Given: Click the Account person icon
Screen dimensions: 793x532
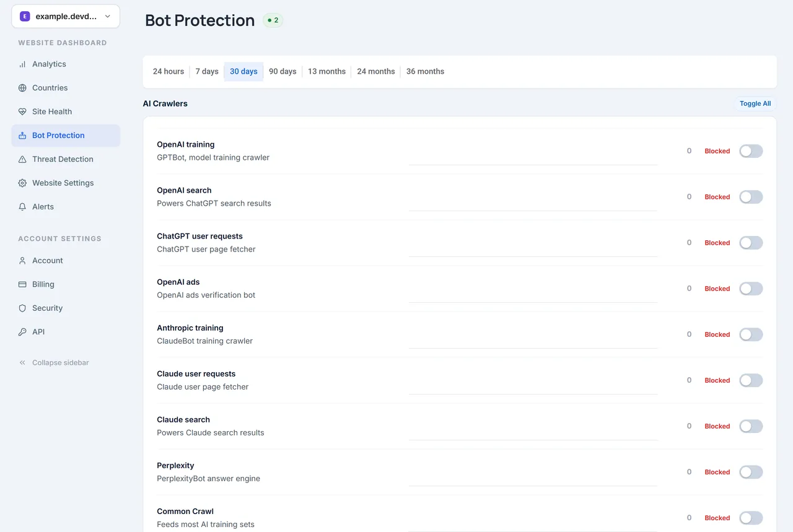Looking at the screenshot, I should click(22, 261).
